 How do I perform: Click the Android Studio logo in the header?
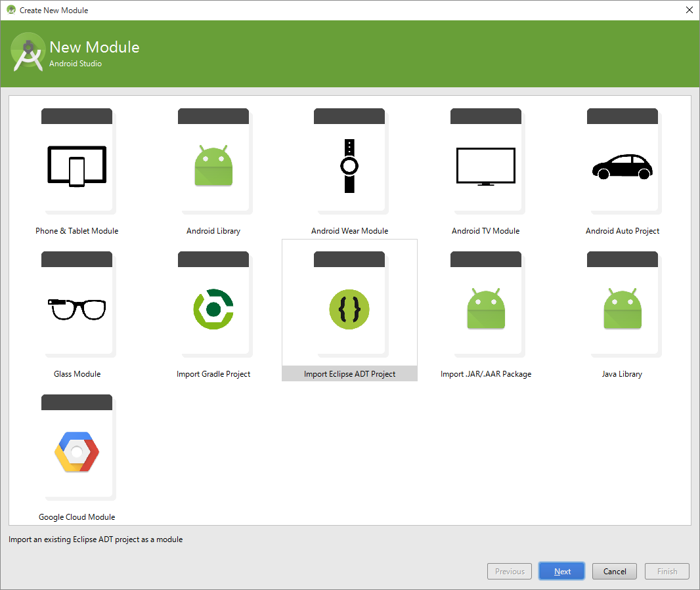(28, 53)
